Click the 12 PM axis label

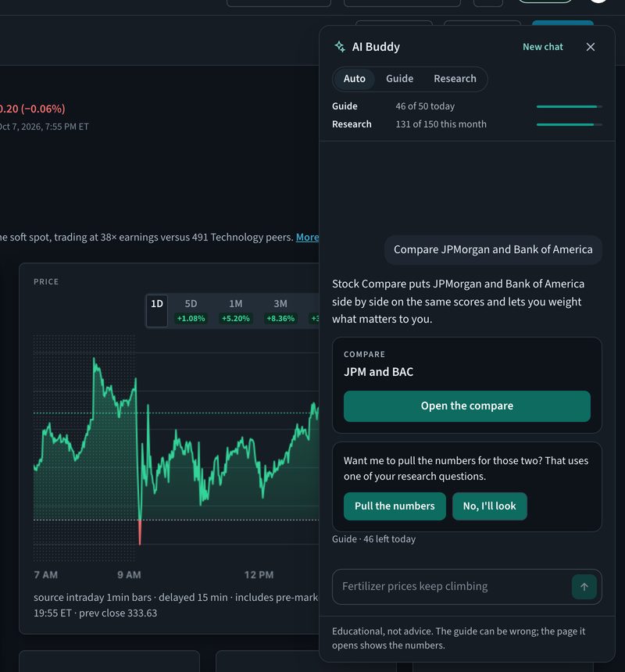pos(259,574)
